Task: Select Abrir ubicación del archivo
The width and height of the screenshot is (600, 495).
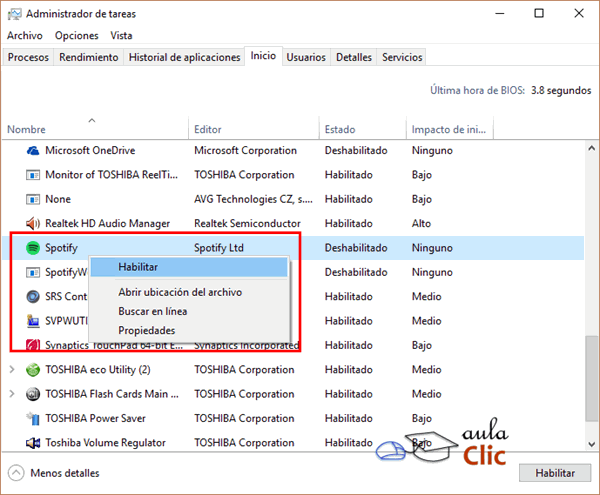Action: point(179,292)
